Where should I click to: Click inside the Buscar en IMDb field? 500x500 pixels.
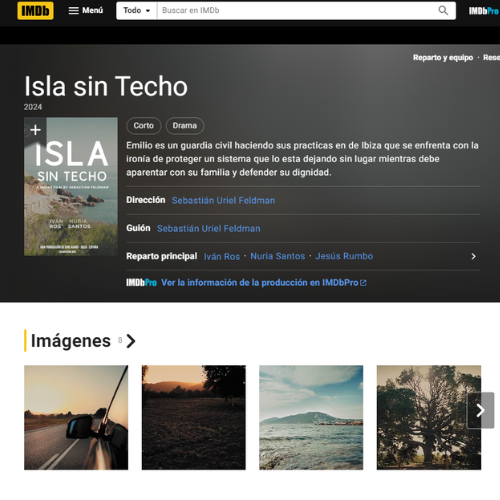point(297,11)
